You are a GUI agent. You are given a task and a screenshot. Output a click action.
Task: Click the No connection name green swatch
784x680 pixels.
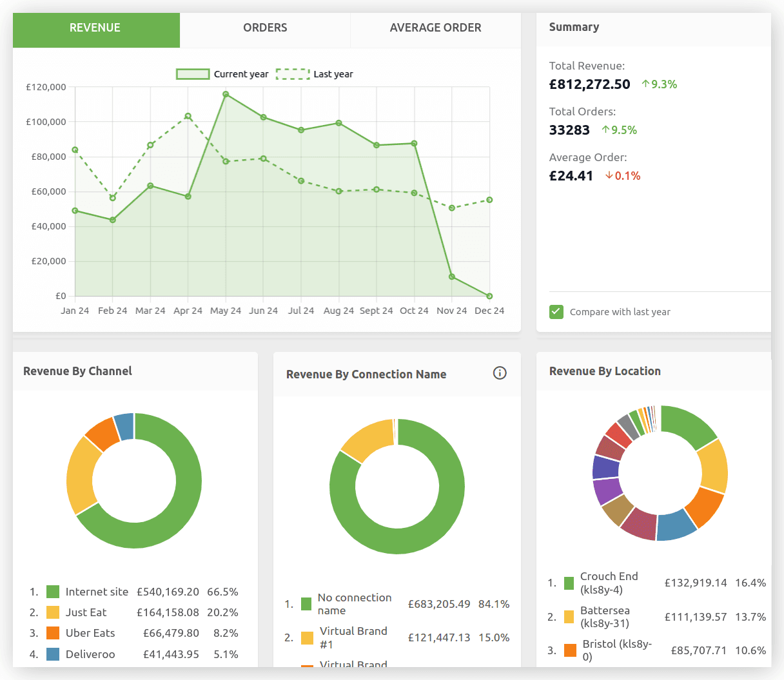click(x=306, y=604)
